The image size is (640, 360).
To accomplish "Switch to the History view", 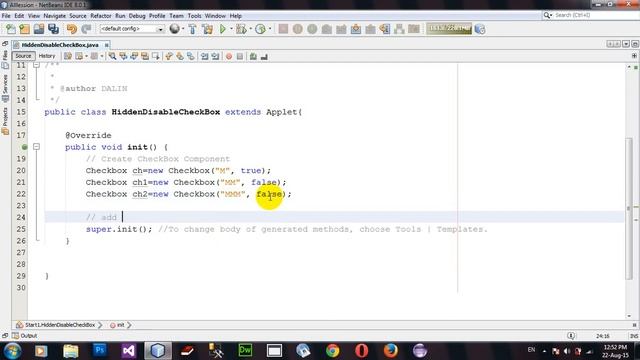I will (47, 56).
